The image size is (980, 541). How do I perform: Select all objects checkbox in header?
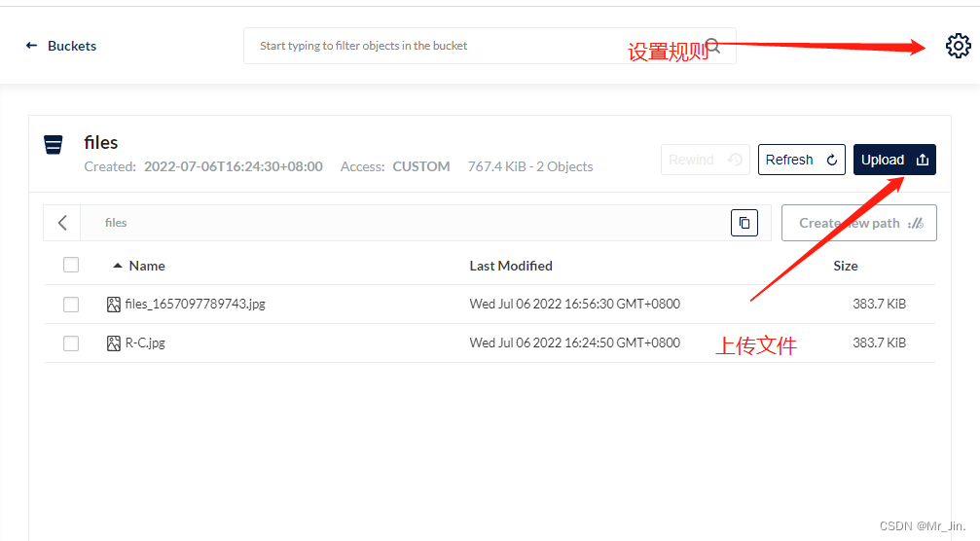point(71,265)
